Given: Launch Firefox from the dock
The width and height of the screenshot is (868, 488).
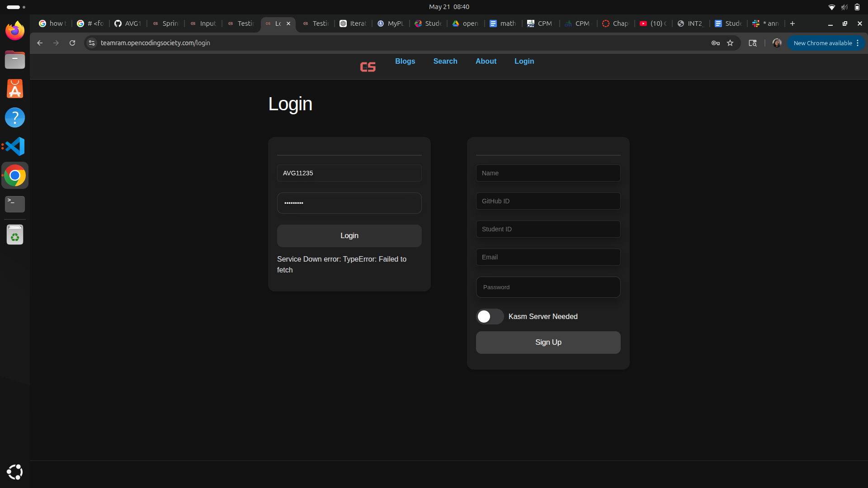Looking at the screenshot, I should [15, 31].
